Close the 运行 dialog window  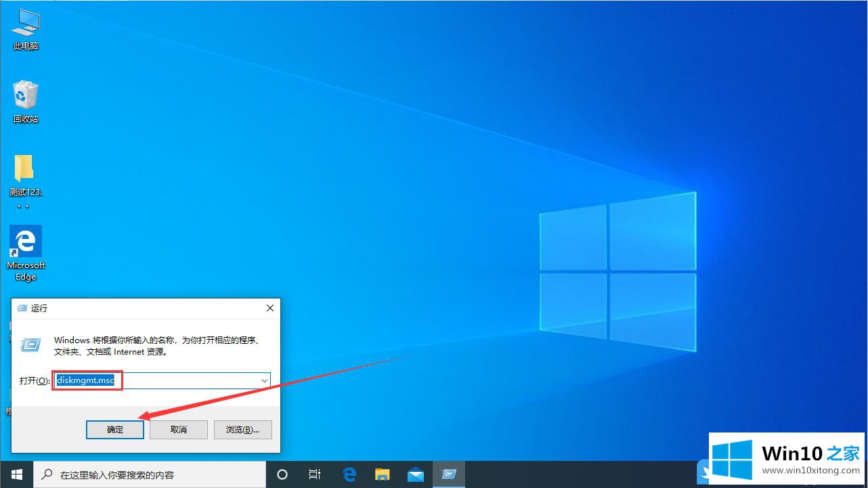click(270, 308)
